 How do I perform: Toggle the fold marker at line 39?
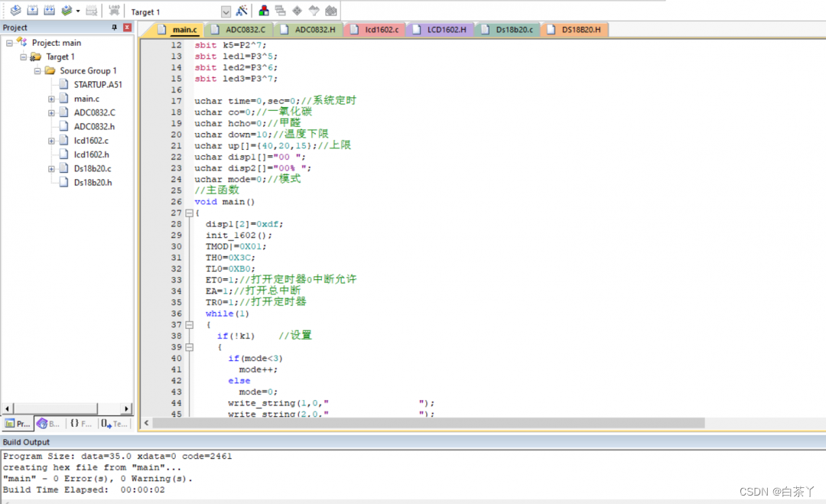click(189, 347)
